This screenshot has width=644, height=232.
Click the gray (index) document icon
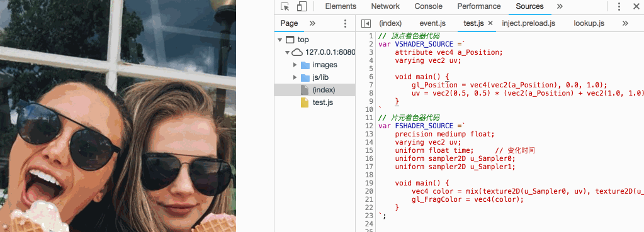click(x=304, y=90)
